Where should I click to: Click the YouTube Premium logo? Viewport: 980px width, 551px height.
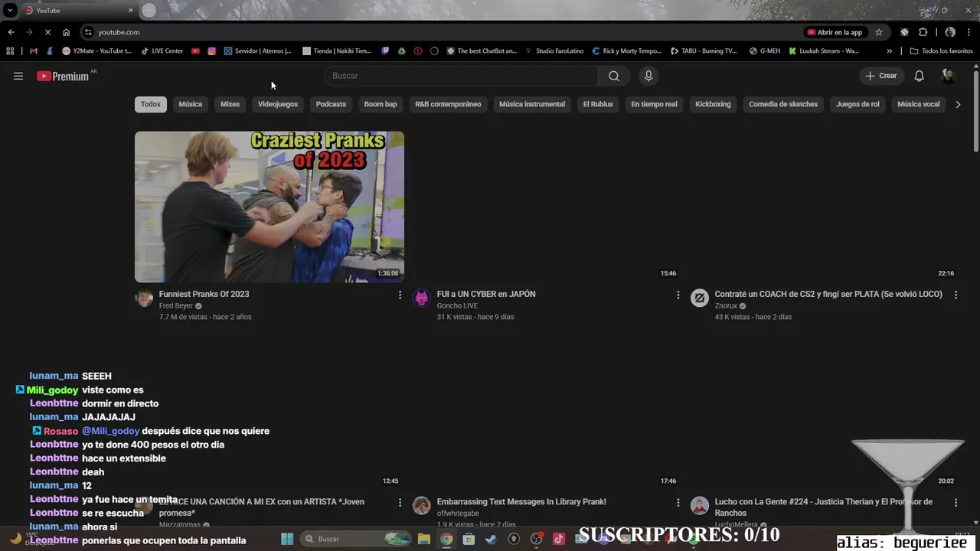click(x=63, y=76)
